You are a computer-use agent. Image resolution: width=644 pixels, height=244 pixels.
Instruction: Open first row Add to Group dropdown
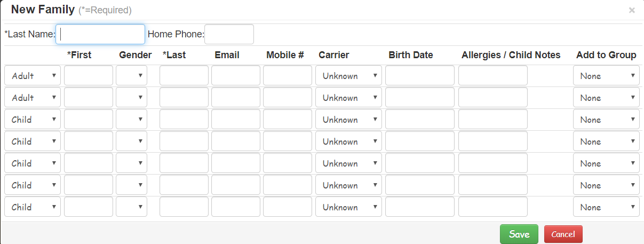click(606, 76)
